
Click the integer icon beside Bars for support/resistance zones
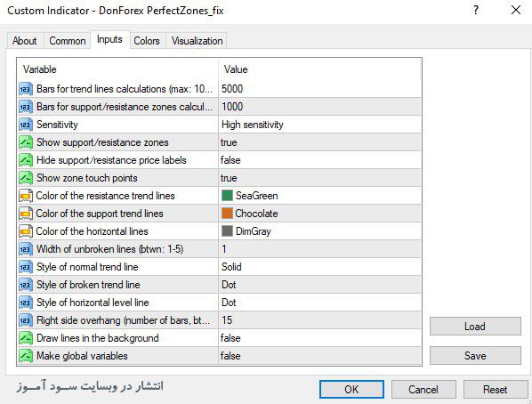pos(26,107)
